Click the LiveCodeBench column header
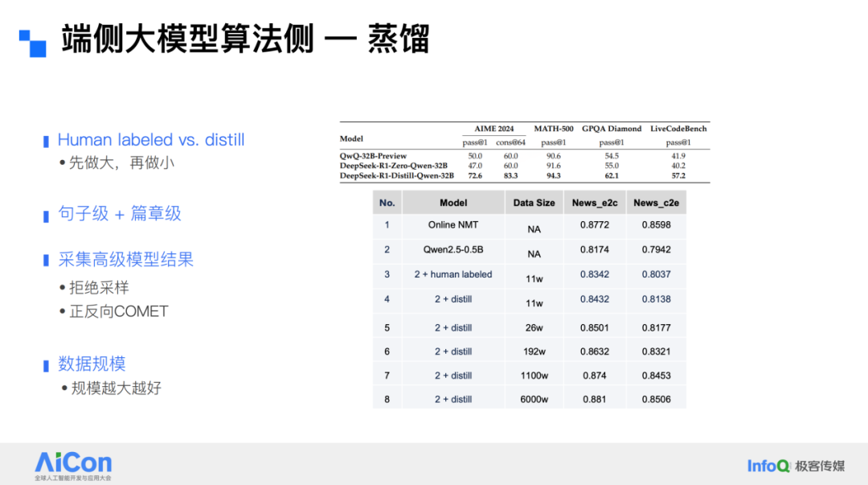Image resolution: width=868 pixels, height=485 pixels. [678, 129]
